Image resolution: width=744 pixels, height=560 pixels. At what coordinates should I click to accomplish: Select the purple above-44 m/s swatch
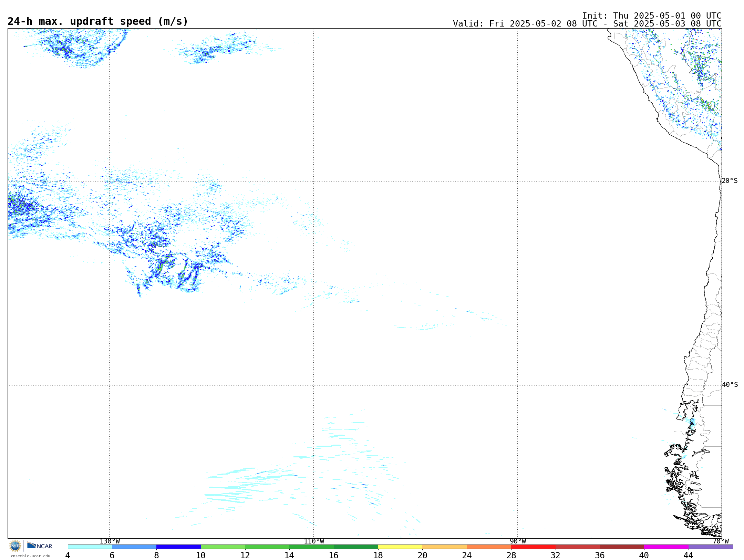pyautogui.click(x=711, y=547)
